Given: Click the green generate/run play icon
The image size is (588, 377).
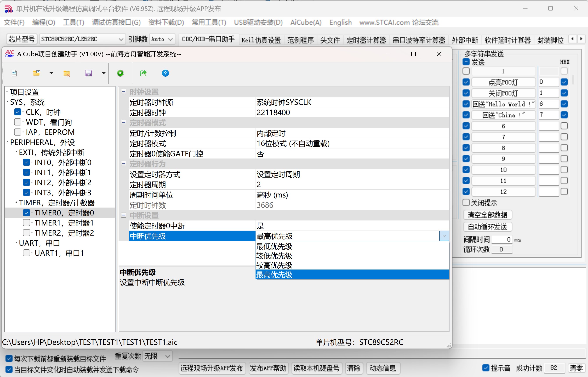Looking at the screenshot, I should (x=120, y=73).
